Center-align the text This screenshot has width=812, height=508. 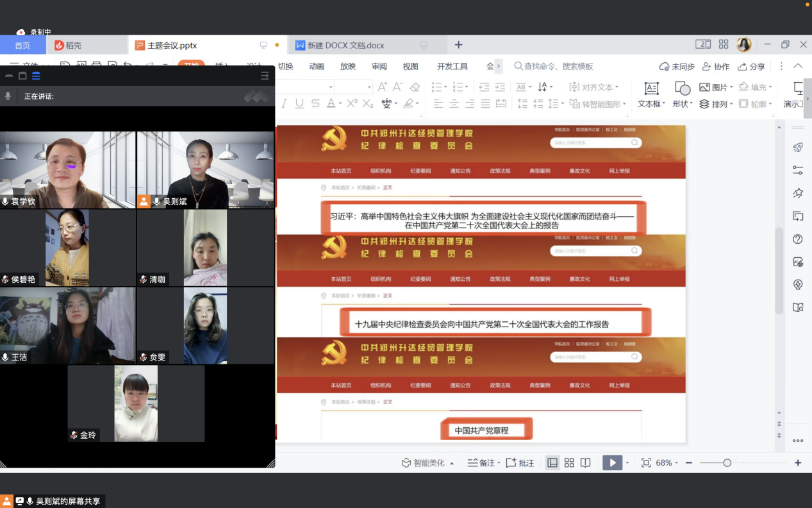(454, 103)
